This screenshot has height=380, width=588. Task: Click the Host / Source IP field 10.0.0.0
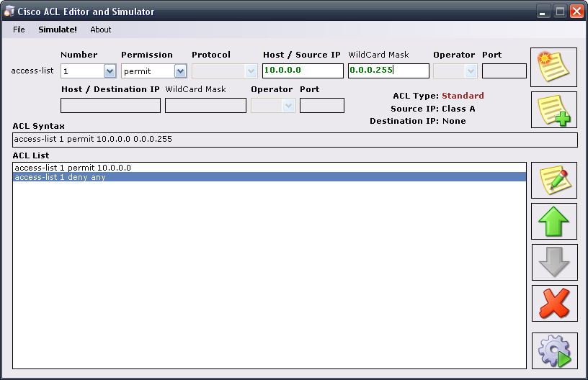click(x=303, y=71)
